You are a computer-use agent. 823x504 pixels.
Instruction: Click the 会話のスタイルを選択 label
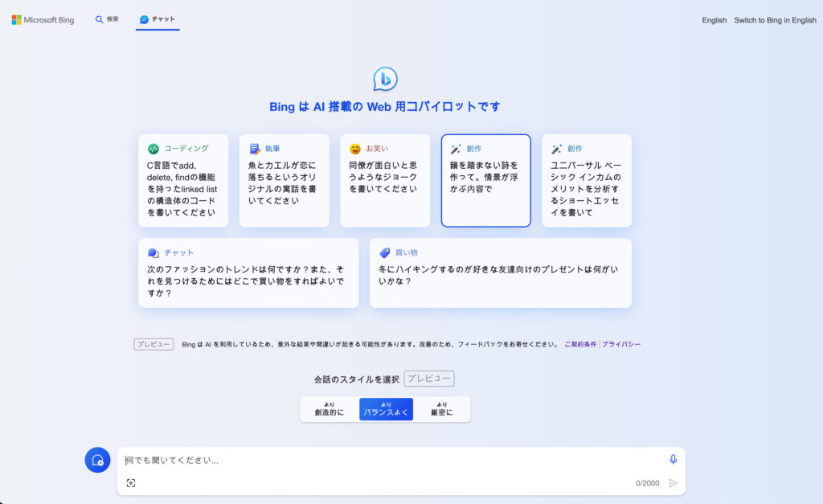(356, 379)
